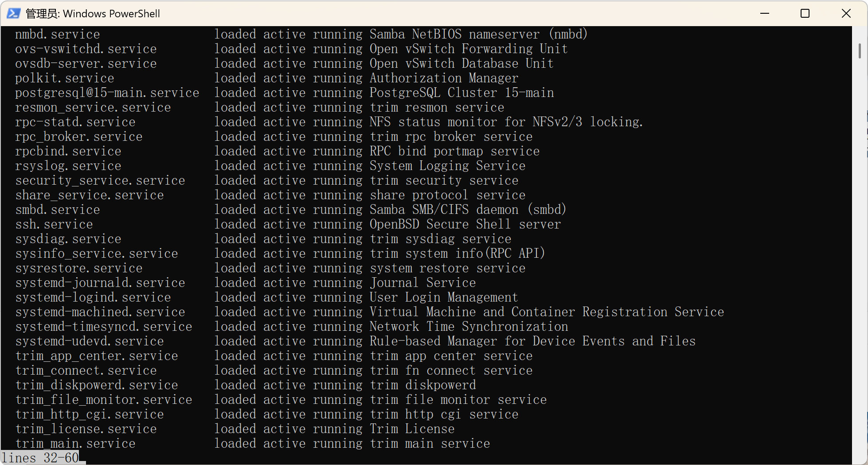Click the systemd-journald.service entry

pyautogui.click(x=100, y=283)
